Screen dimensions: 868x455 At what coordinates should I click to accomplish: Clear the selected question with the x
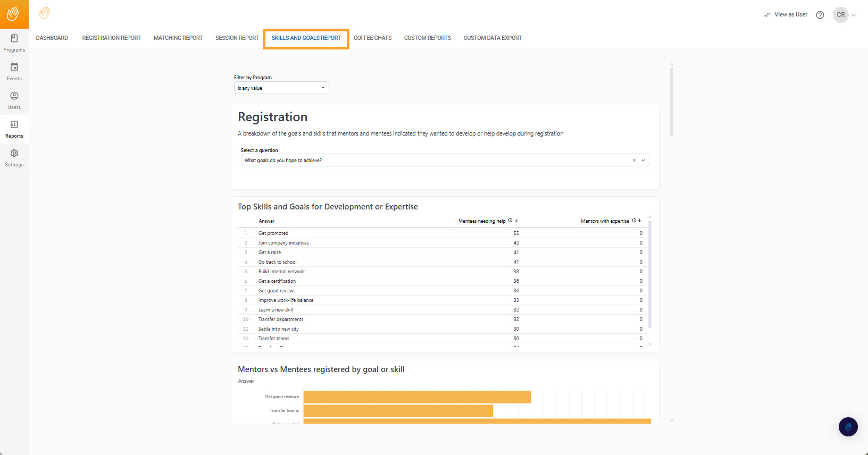[634, 161]
